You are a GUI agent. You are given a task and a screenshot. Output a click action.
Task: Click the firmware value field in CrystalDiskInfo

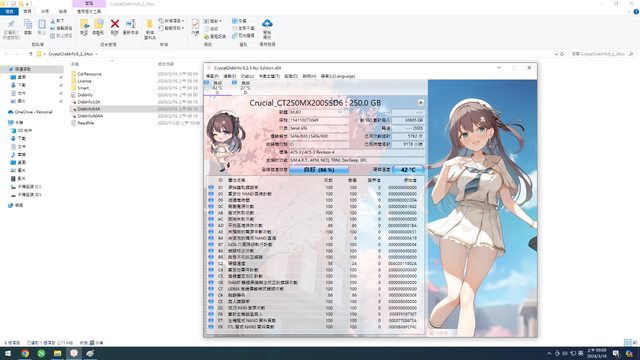coord(319,112)
